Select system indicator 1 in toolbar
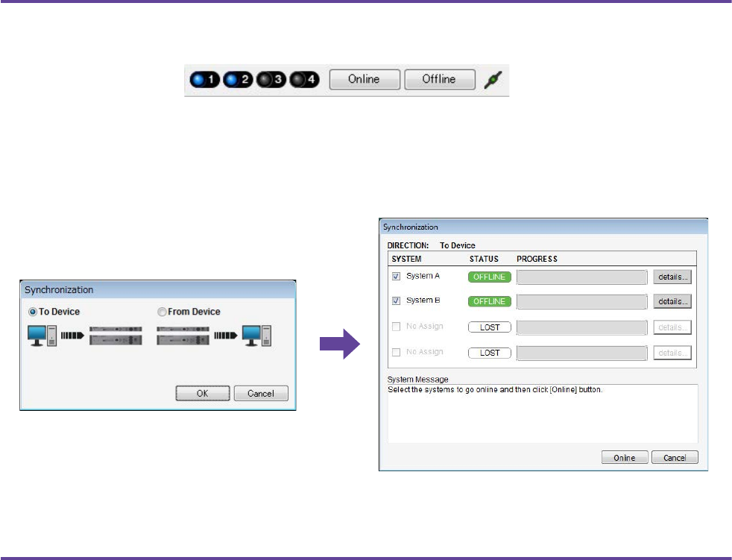This screenshot has height=560, width=732. coord(204,79)
